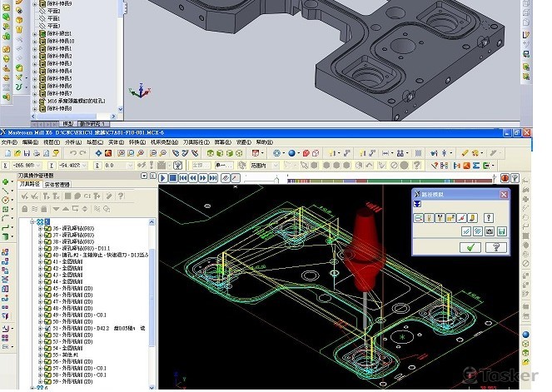Click the Undo arrow icon
Viewport: 552px width, 392px height.
click(73, 153)
